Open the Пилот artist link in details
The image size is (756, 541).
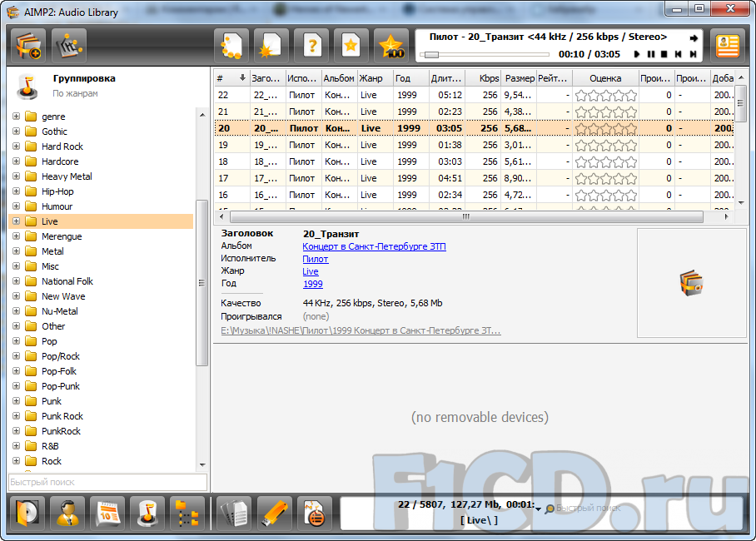pos(316,259)
